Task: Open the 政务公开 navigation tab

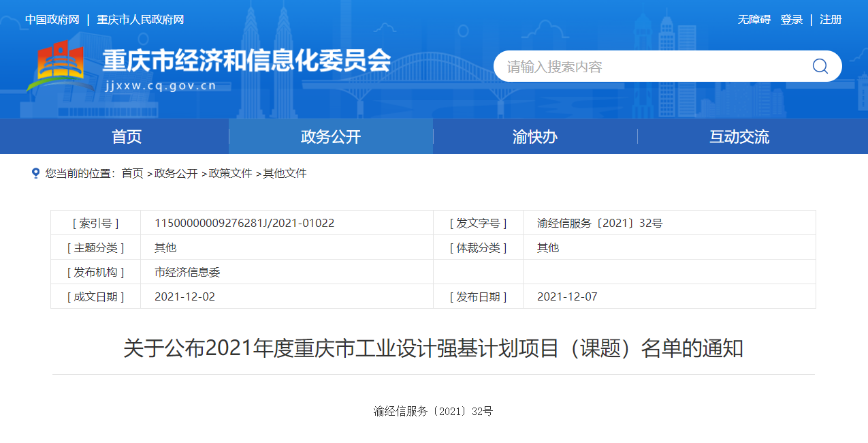Action: [331, 136]
